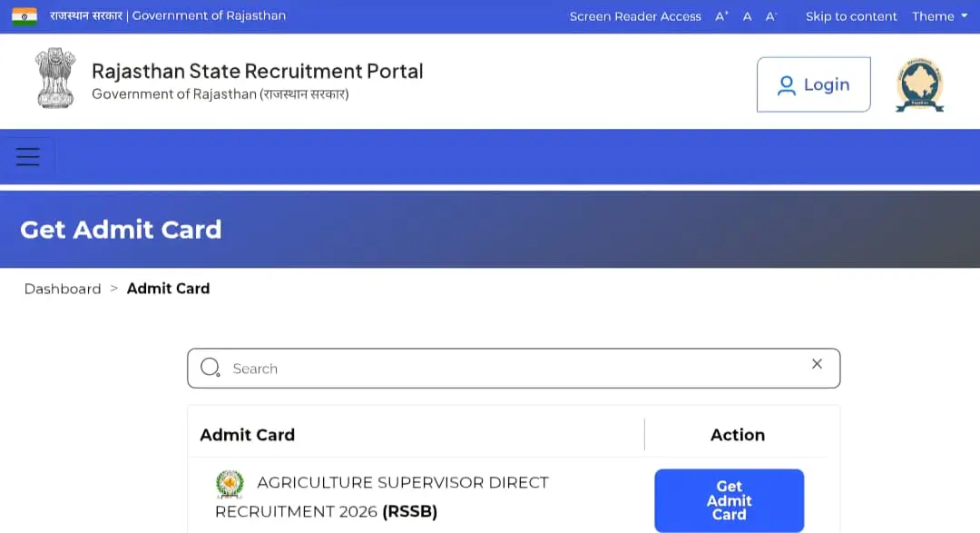This screenshot has height=533, width=980.
Task: Click Rajasthan State Recruitment Portal title
Action: [x=258, y=71]
